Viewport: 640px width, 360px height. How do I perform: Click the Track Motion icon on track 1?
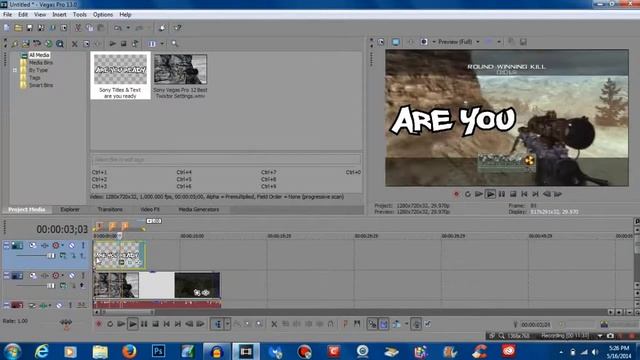(33, 245)
